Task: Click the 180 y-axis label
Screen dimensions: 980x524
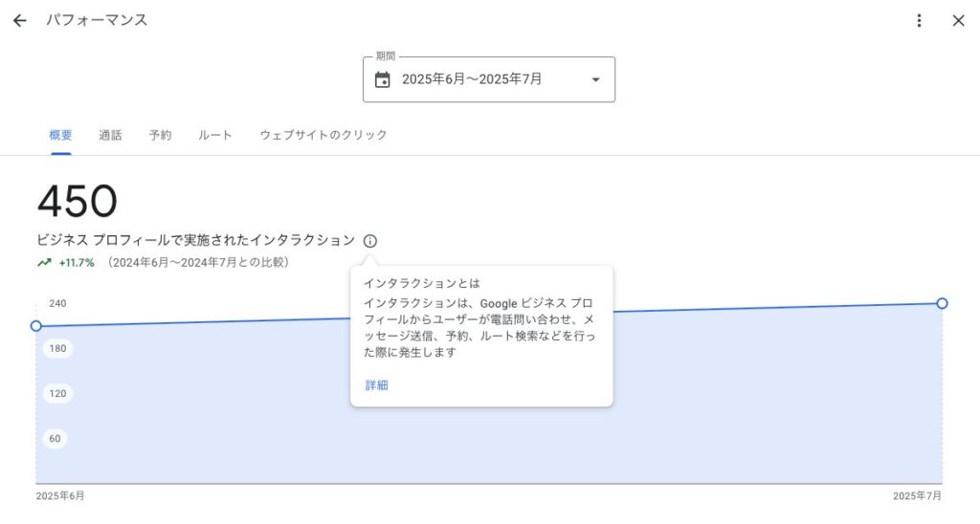Action: click(x=57, y=348)
